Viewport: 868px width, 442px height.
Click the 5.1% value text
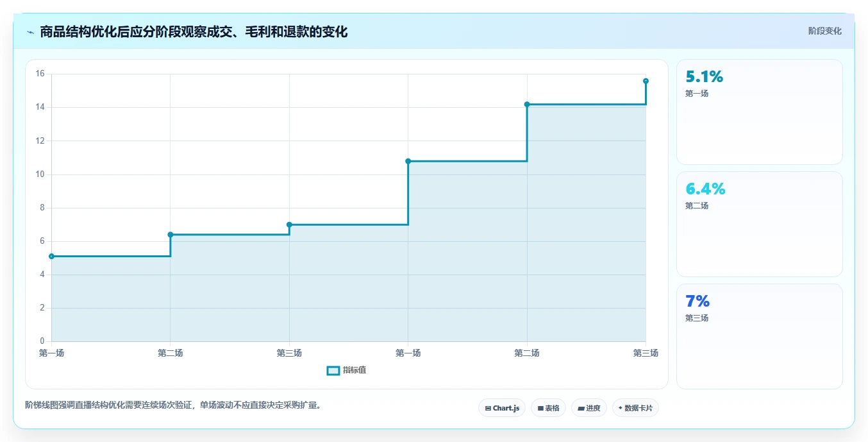[x=704, y=77]
